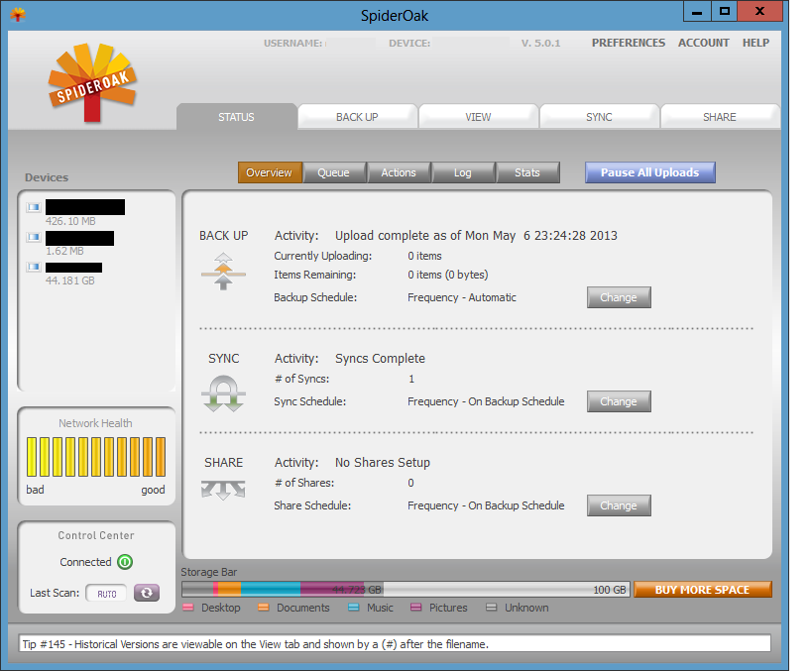Select the Stats sub-view
The height and width of the screenshot is (671, 812).
(527, 172)
